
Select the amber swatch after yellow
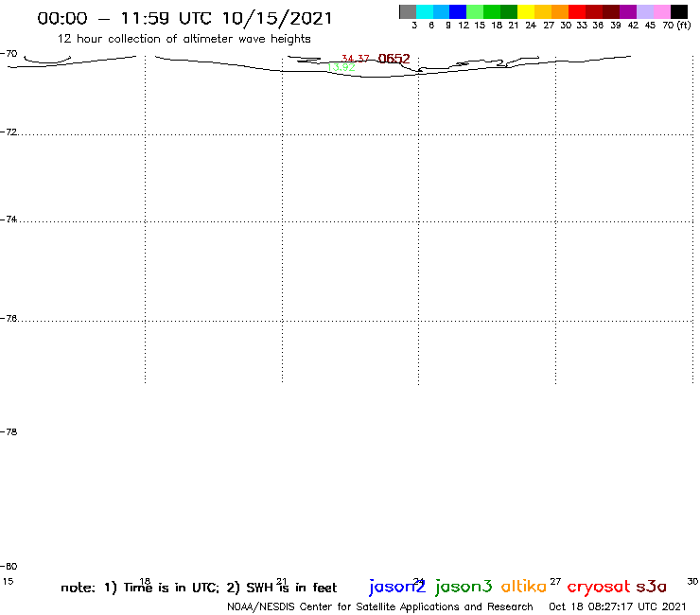[x=543, y=11]
